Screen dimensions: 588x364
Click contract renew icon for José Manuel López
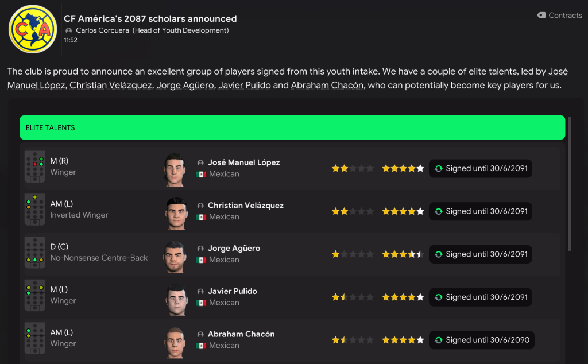point(439,169)
